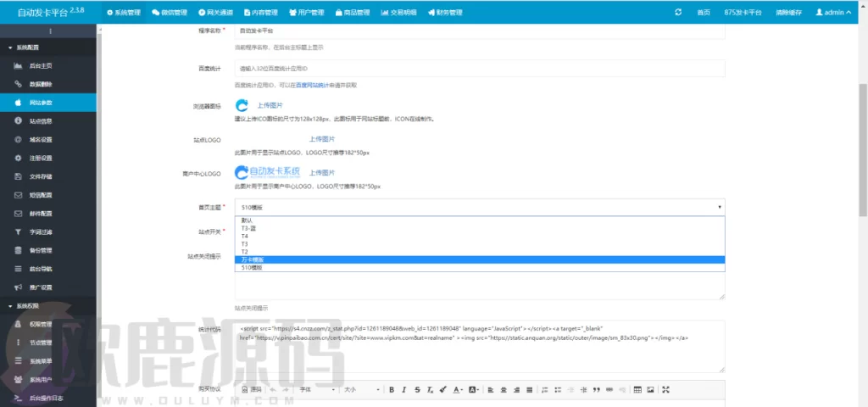Apply italic formatting in editor

[404, 390]
